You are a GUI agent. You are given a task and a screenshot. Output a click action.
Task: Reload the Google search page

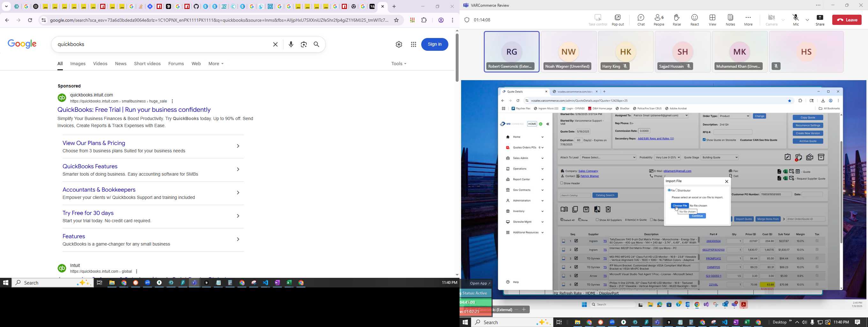[x=30, y=20]
